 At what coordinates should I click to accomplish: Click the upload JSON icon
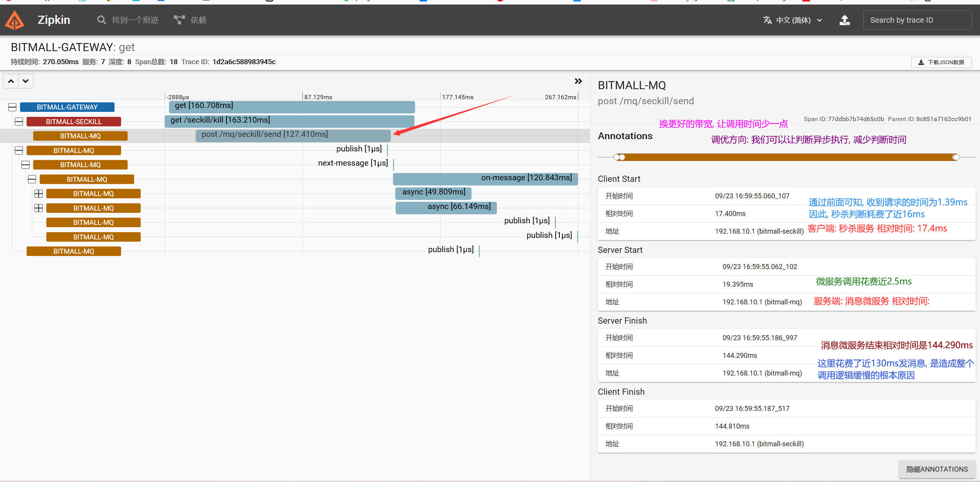pos(844,20)
